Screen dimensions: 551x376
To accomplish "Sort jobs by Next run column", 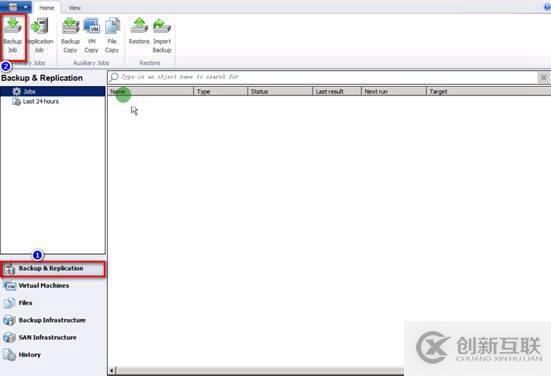I will (394, 91).
